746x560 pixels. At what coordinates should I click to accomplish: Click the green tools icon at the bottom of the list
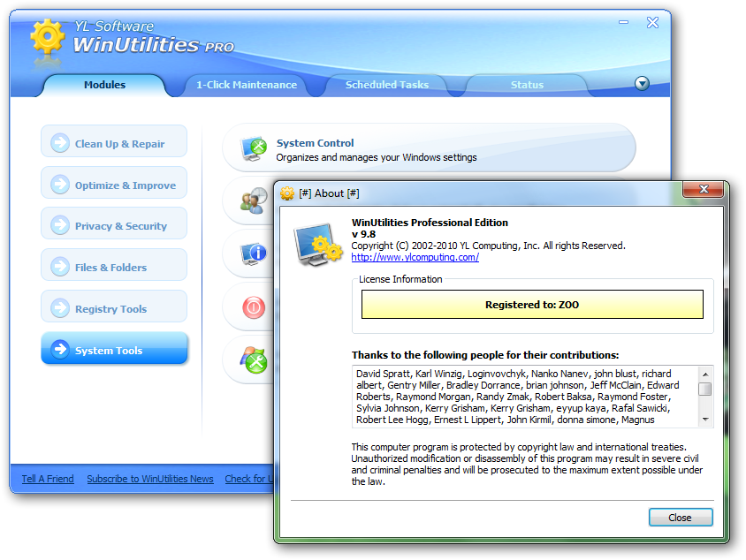[254, 359]
